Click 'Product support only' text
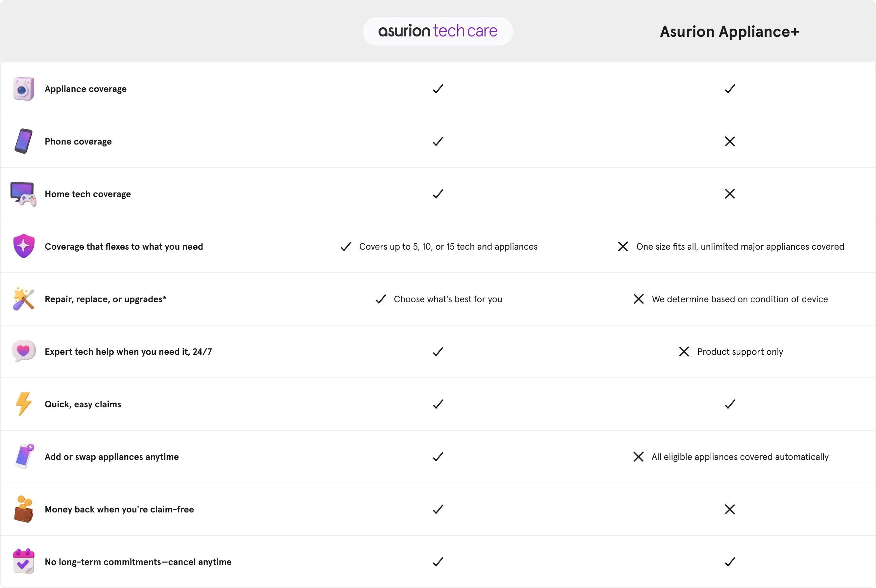Image resolution: width=876 pixels, height=588 pixels. point(740,352)
